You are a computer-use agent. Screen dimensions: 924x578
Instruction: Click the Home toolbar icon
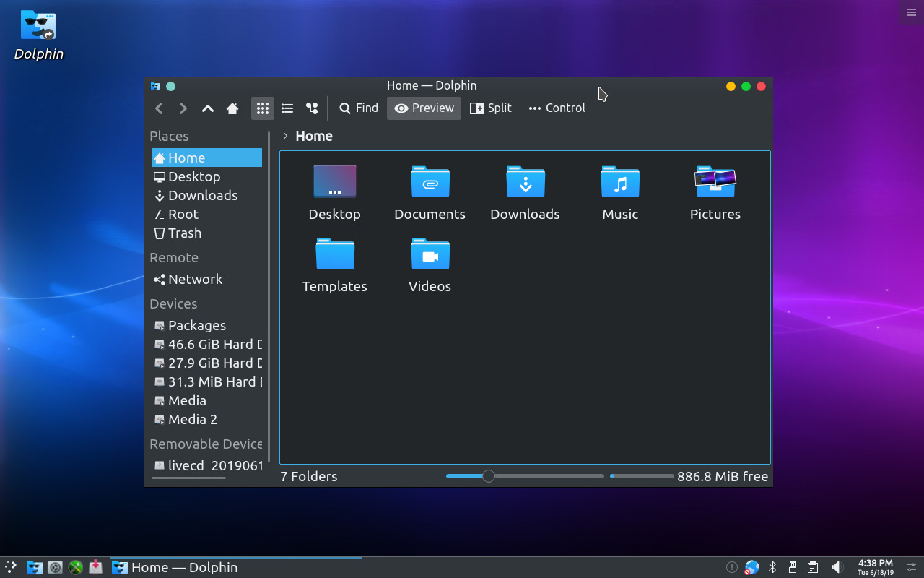pos(232,108)
